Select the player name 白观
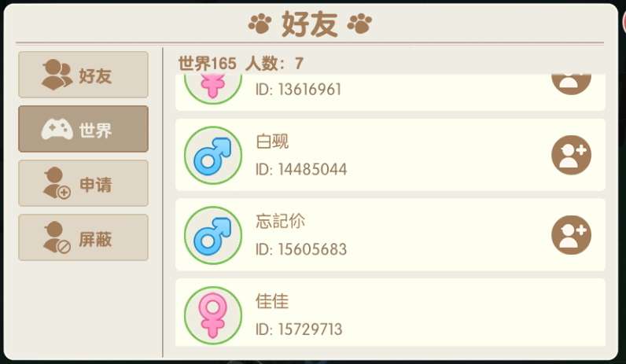 [272, 142]
